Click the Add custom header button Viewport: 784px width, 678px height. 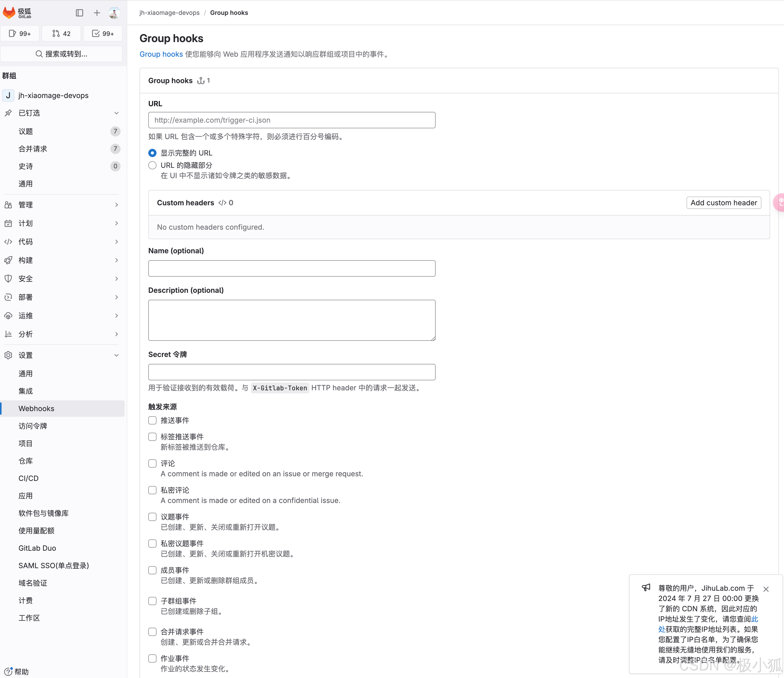[723, 203]
